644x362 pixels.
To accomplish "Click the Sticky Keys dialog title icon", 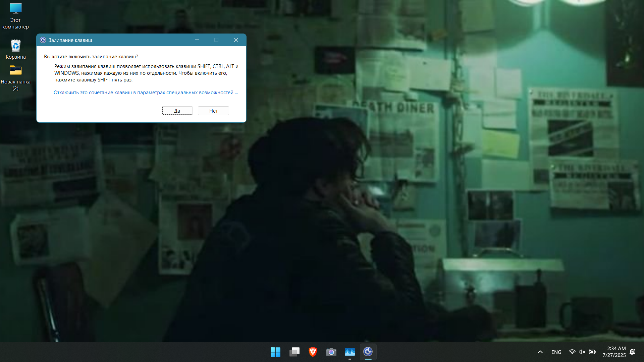I will click(x=43, y=40).
